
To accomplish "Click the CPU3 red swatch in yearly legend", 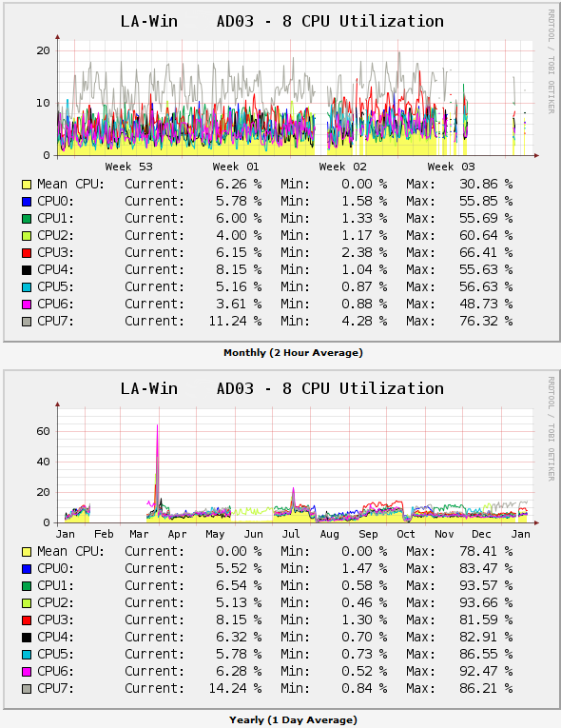I will [x=27, y=620].
